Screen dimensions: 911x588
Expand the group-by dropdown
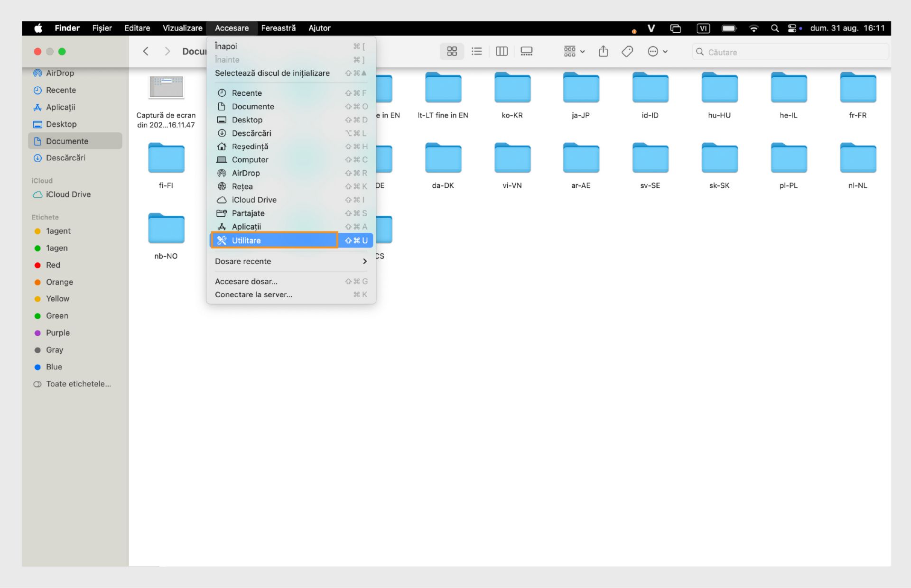tap(574, 51)
